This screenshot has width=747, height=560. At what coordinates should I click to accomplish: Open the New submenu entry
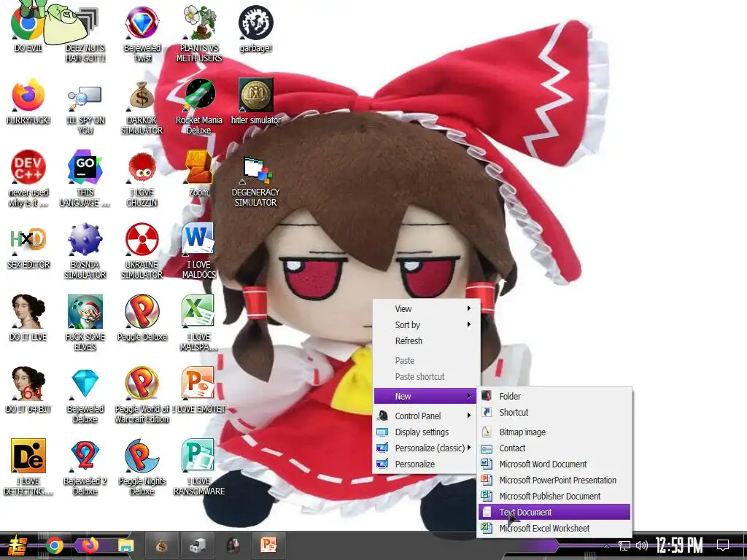click(x=425, y=396)
